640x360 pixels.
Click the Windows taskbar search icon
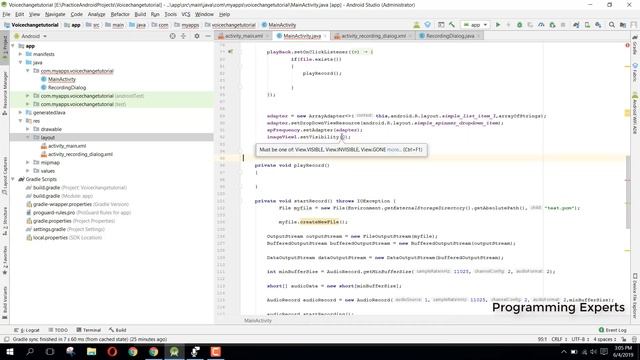pos(30,351)
